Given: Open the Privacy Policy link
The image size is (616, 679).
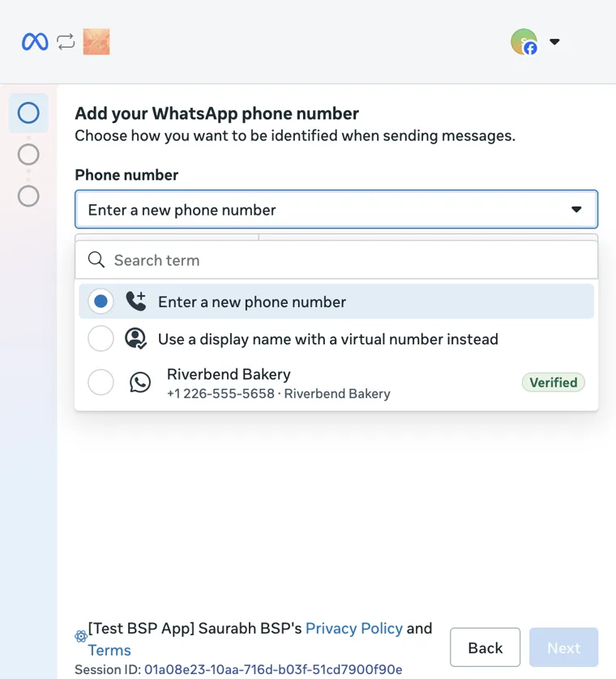Looking at the screenshot, I should click(354, 628).
